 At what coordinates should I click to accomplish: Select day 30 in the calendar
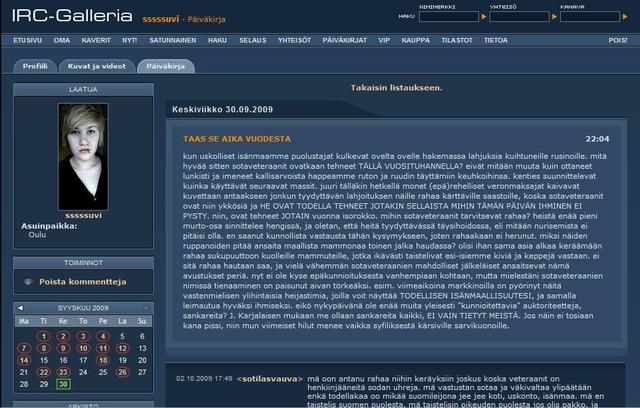tap(63, 383)
